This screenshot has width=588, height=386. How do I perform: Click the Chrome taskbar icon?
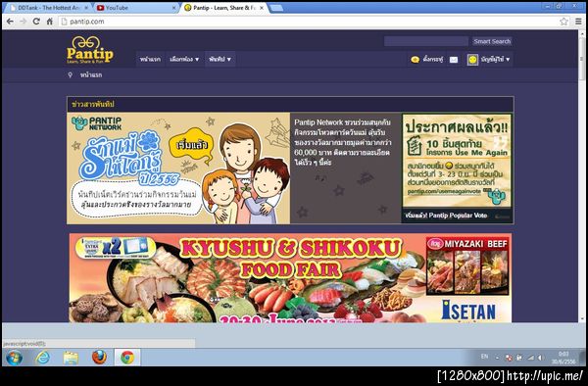[x=127, y=358]
